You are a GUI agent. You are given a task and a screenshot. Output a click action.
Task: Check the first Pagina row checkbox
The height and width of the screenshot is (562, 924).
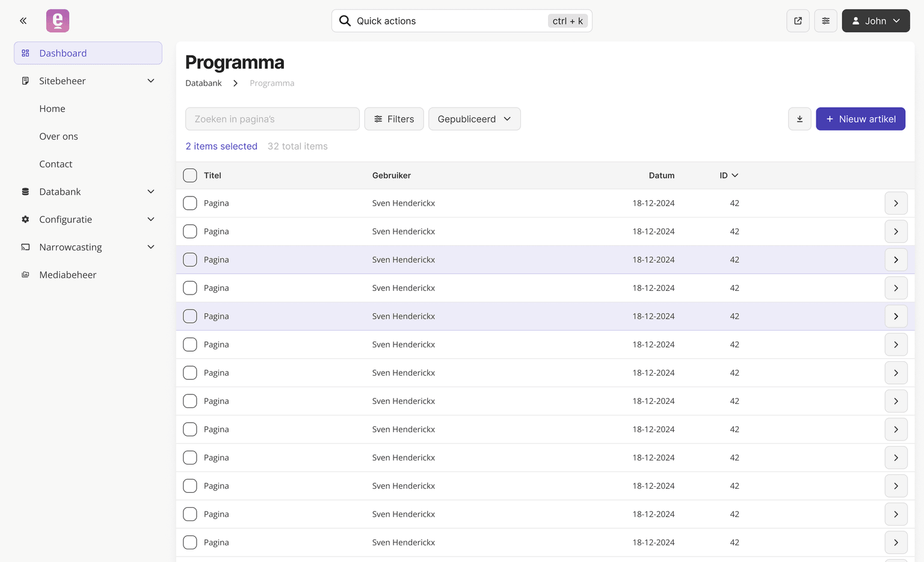tap(190, 203)
